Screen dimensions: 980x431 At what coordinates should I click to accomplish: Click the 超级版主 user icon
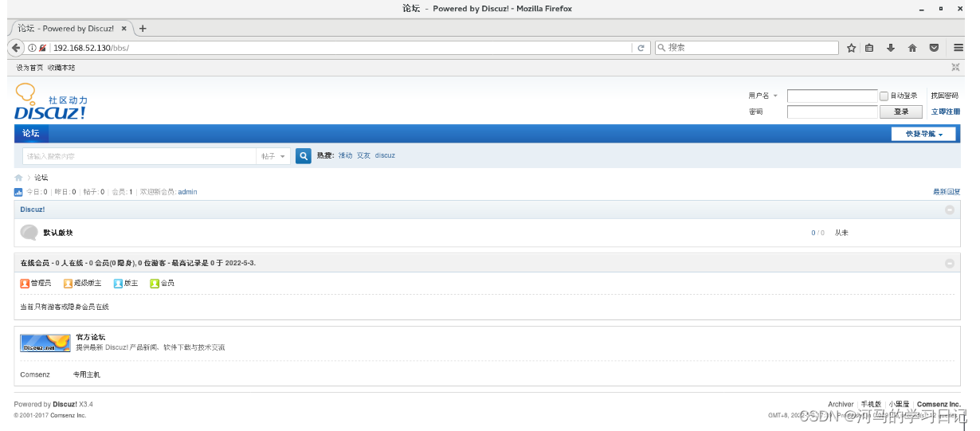pyautogui.click(x=68, y=283)
